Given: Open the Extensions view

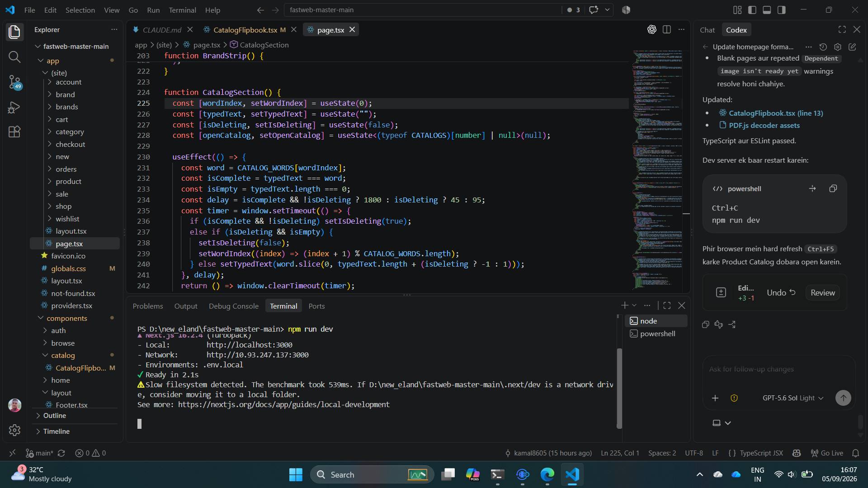Looking at the screenshot, I should [x=14, y=132].
